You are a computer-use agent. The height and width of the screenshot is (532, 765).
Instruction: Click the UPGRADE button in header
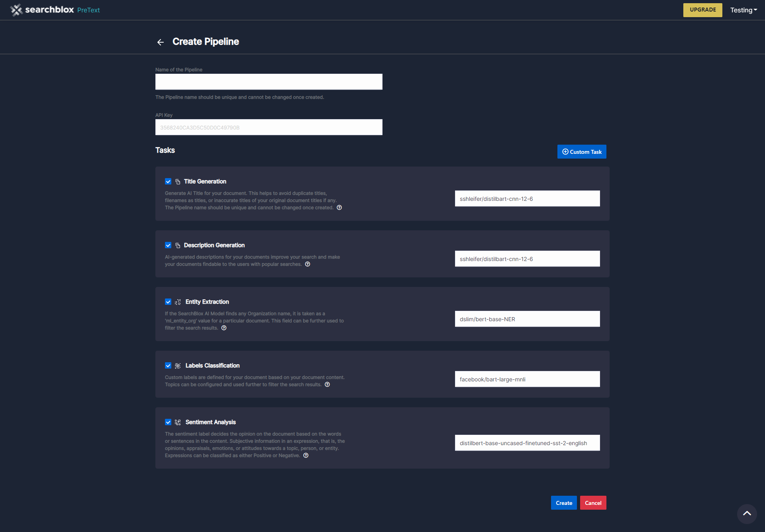tap(702, 10)
